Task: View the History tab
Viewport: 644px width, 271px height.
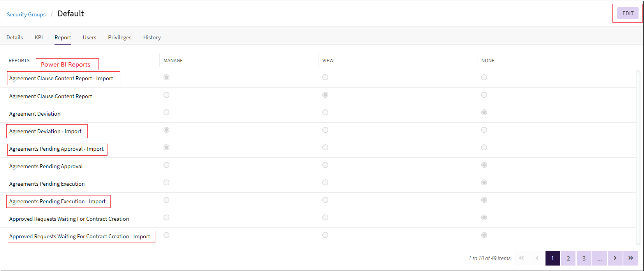Action: (152, 37)
